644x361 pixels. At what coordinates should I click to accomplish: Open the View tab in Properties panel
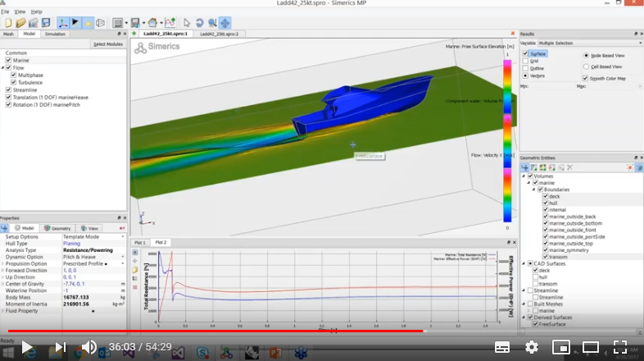pos(89,228)
